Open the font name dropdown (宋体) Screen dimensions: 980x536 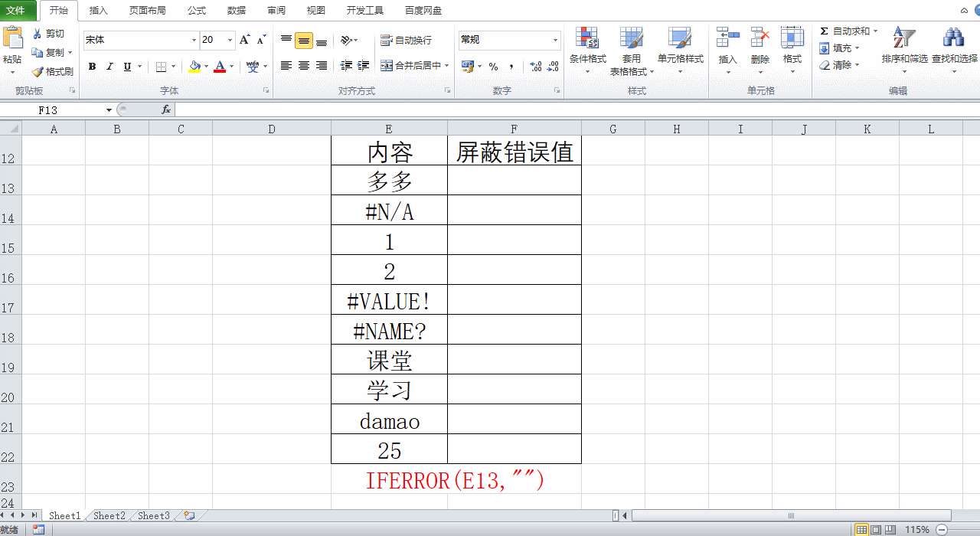pos(194,40)
